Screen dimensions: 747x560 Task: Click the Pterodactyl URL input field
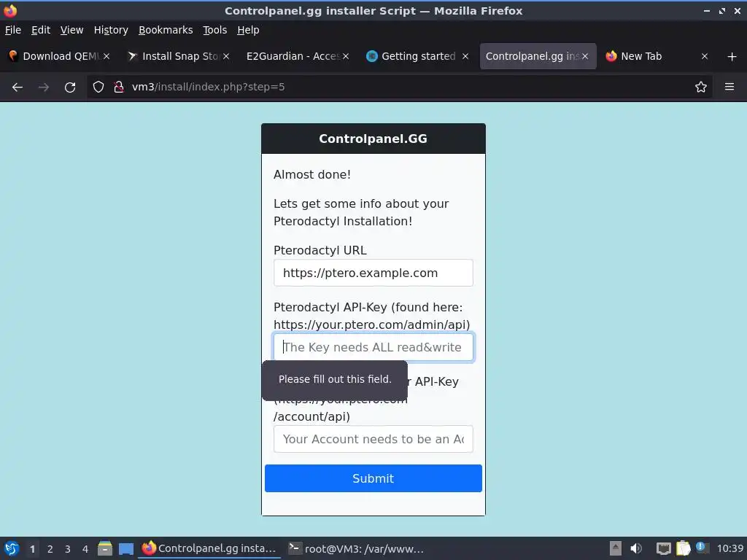pyautogui.click(x=373, y=273)
